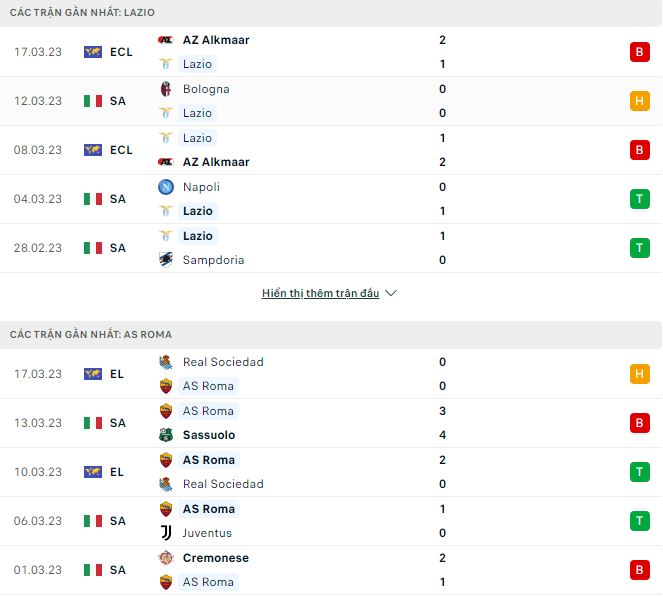The height and width of the screenshot is (596, 663).
Task: Click the Real Sociedad crest, 17.03.23 match
Action: (166, 362)
